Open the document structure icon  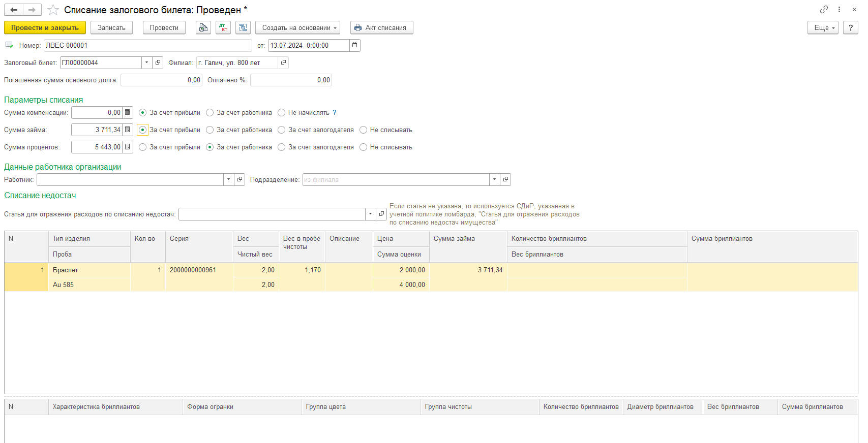click(243, 27)
